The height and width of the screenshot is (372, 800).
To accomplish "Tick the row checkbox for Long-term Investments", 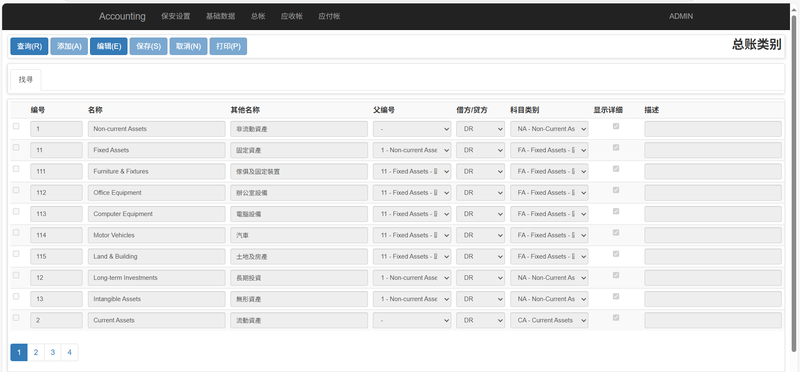I will (x=16, y=275).
